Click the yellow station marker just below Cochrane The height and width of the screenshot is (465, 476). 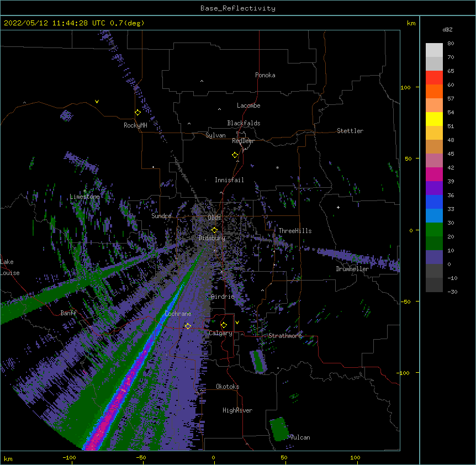coord(188,326)
